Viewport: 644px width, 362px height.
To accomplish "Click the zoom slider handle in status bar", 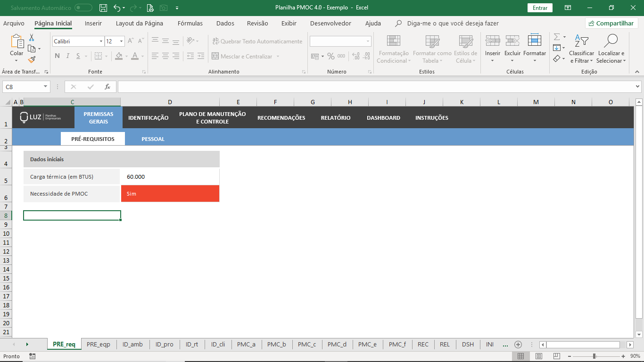I will pos(594,356).
